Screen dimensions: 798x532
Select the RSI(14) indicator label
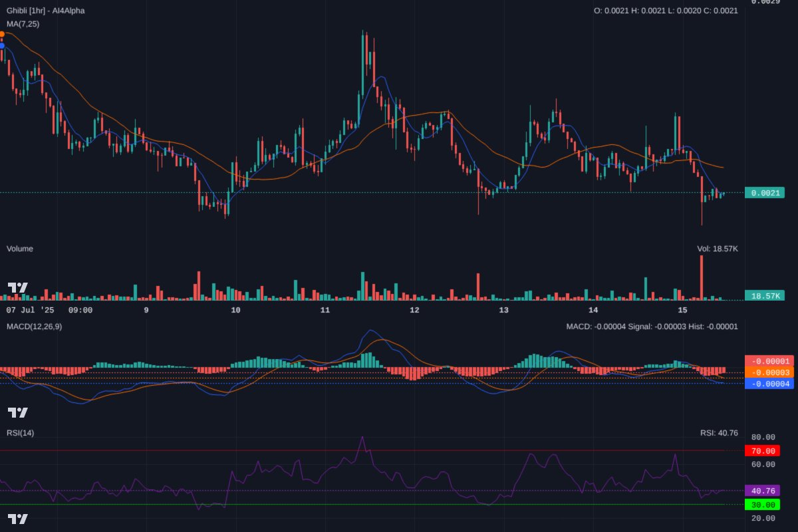click(x=20, y=433)
